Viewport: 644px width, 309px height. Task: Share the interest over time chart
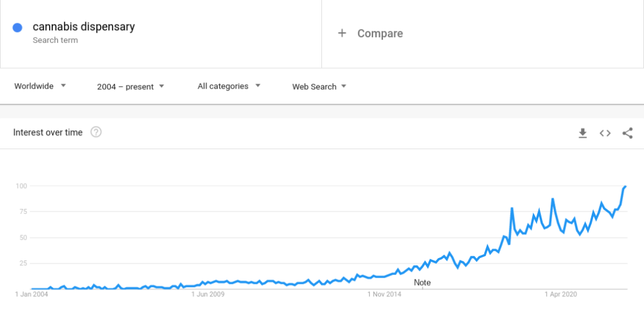(627, 133)
